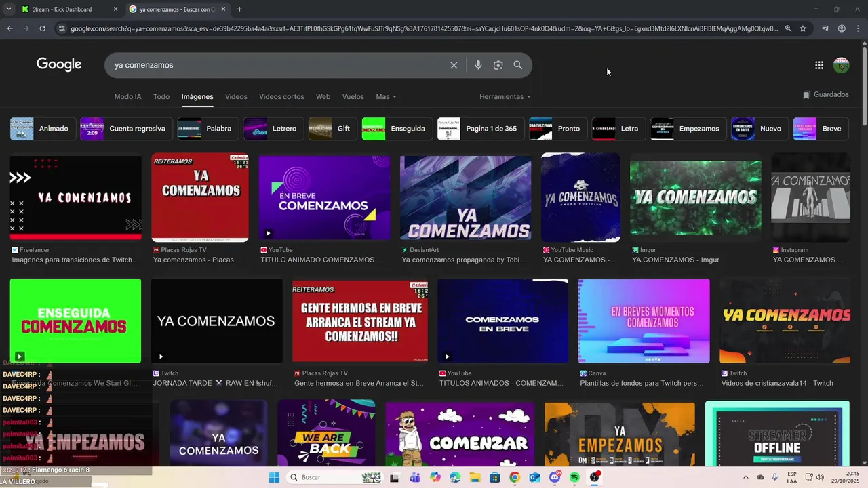Expand the Más search filters dropdown
Image resolution: width=868 pixels, height=488 pixels.
[x=386, y=96]
